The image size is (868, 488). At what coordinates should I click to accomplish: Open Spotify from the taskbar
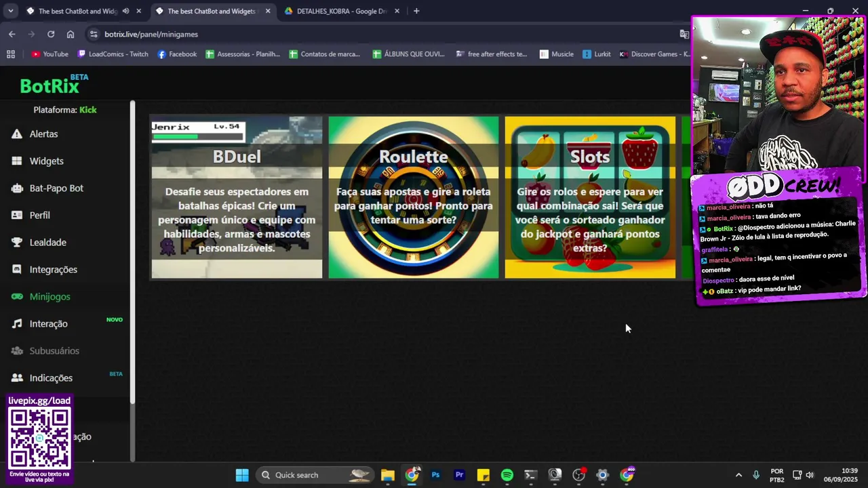click(x=507, y=475)
